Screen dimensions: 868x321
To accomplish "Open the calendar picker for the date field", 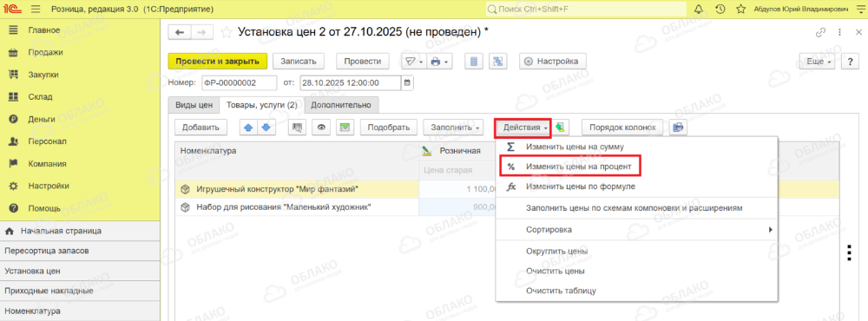I will pos(408,83).
